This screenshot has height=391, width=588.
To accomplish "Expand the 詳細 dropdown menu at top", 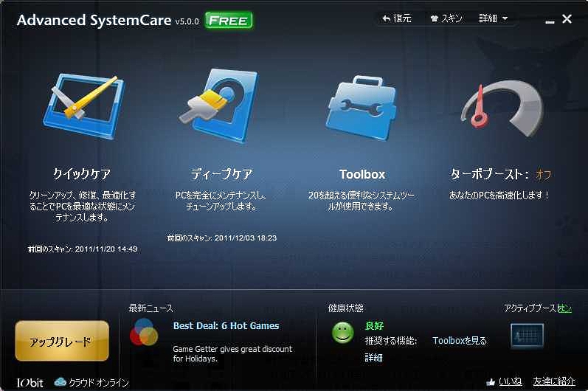I will click(493, 18).
